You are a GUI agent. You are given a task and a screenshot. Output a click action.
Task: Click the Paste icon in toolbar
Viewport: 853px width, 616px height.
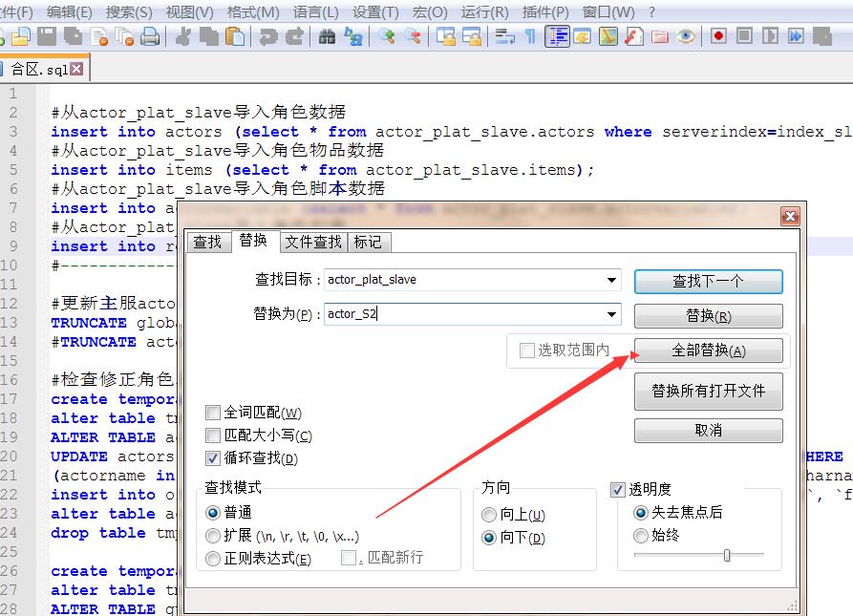click(234, 36)
